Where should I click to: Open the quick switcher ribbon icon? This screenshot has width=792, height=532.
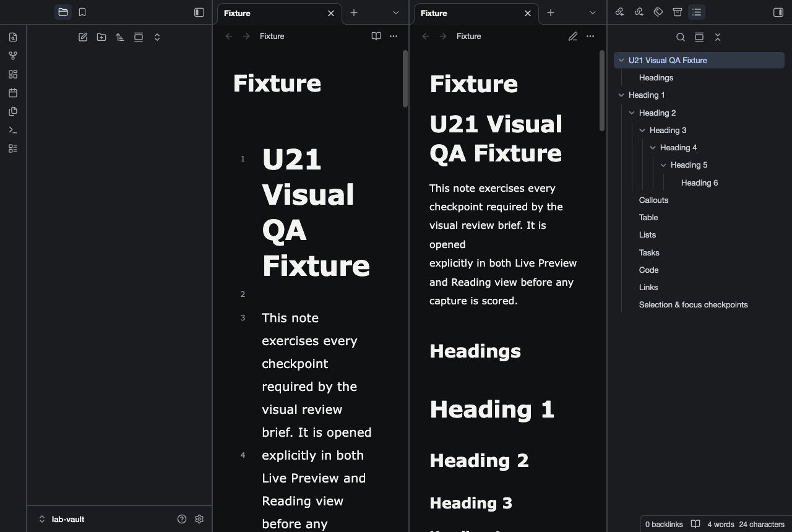[x=13, y=37]
